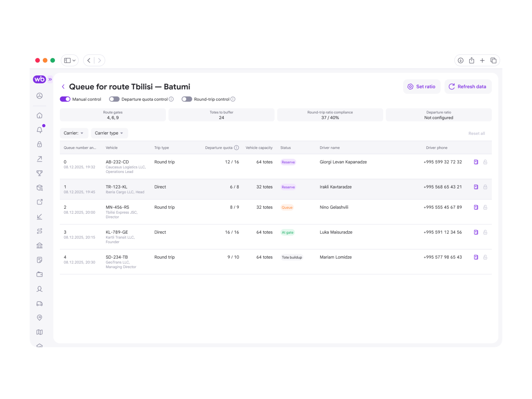Screen dimensions: 532x399
Task: Open the profile avatar icon in sidebar
Action: pos(39,96)
